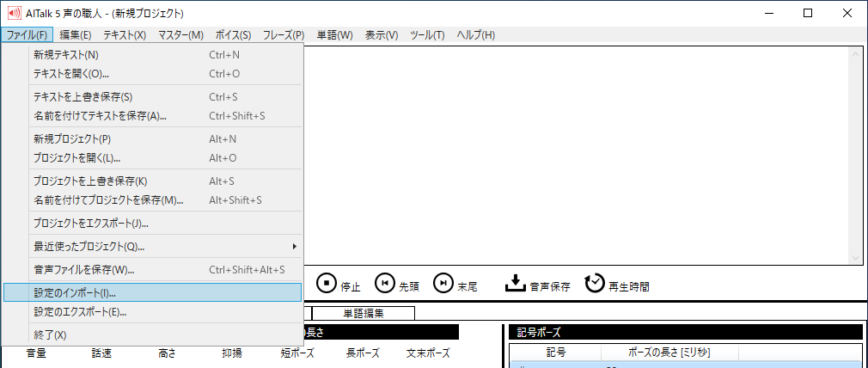Click the 記号ポーズ panel header

click(x=686, y=332)
